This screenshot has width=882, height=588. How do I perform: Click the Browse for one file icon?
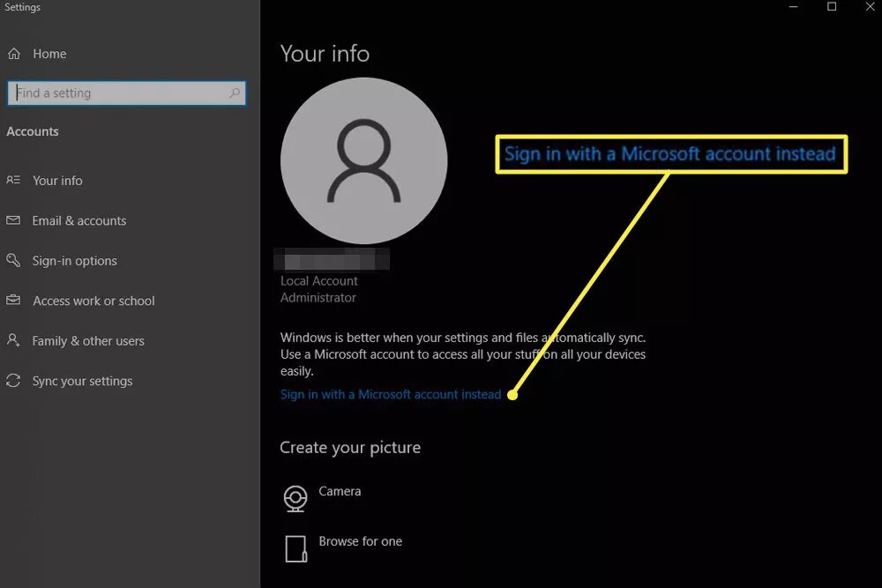click(x=295, y=548)
